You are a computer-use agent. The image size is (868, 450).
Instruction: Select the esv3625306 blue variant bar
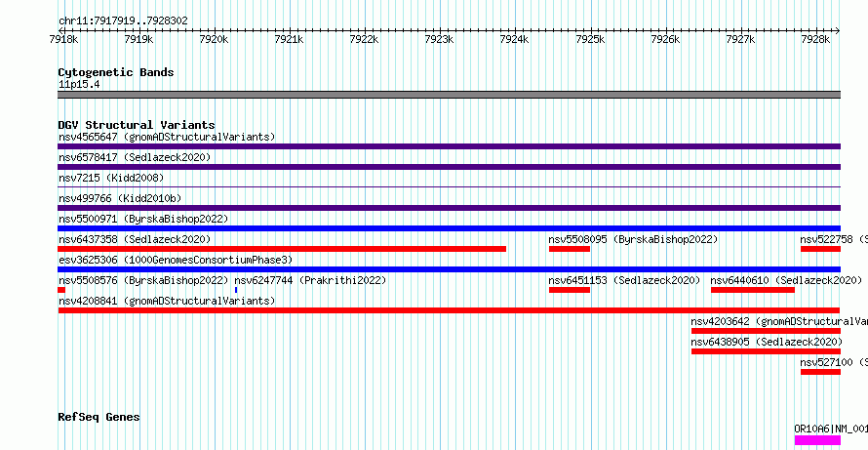[x=449, y=269]
